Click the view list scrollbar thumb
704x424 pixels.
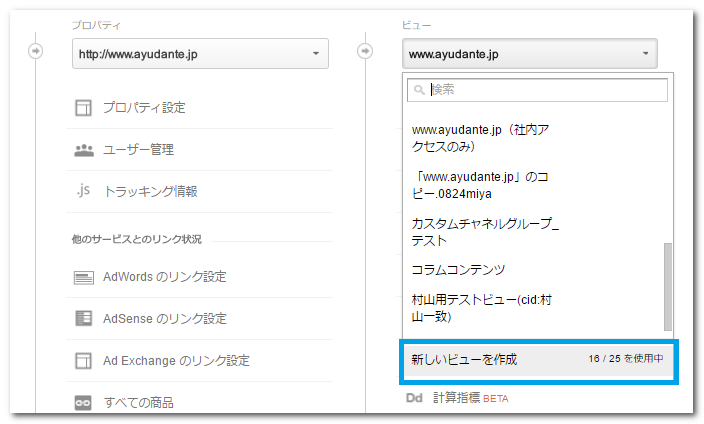(668, 287)
